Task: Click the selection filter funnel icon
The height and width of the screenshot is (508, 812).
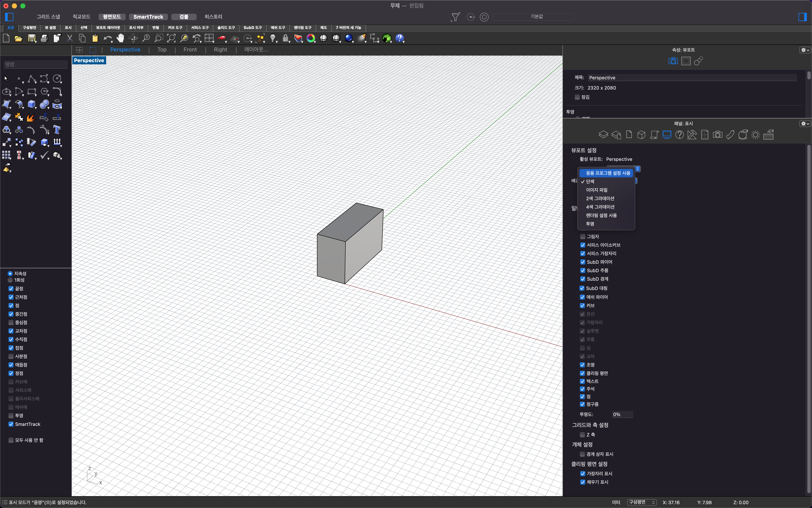Action: pos(455,17)
